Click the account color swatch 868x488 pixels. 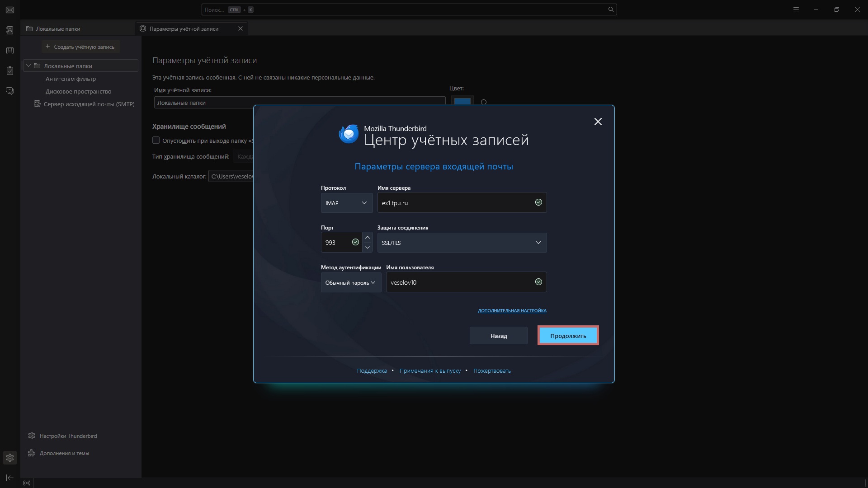tap(462, 101)
